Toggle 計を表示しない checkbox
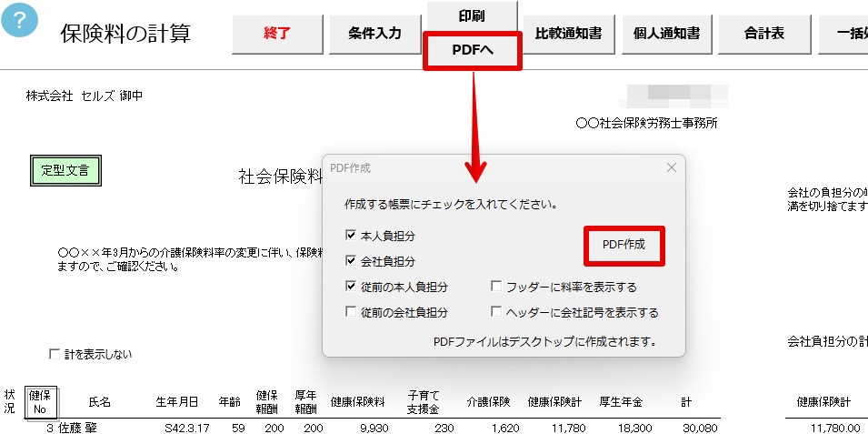The image size is (868, 434). coord(55,354)
